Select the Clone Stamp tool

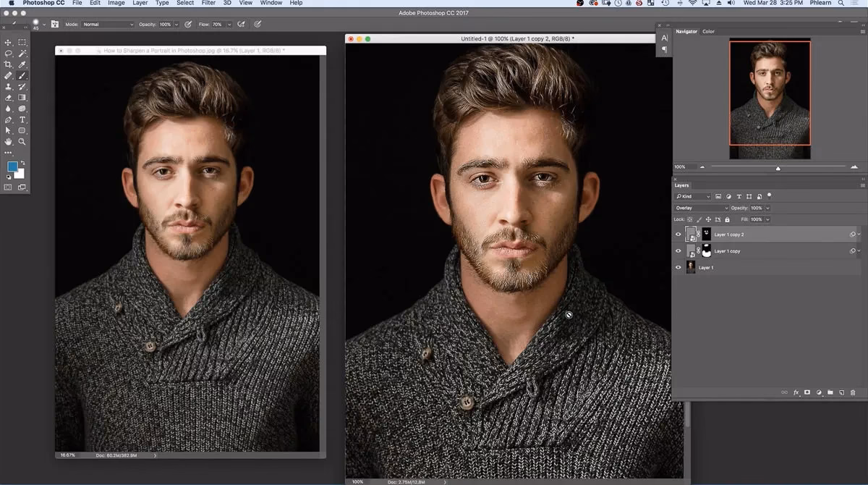pyautogui.click(x=7, y=88)
